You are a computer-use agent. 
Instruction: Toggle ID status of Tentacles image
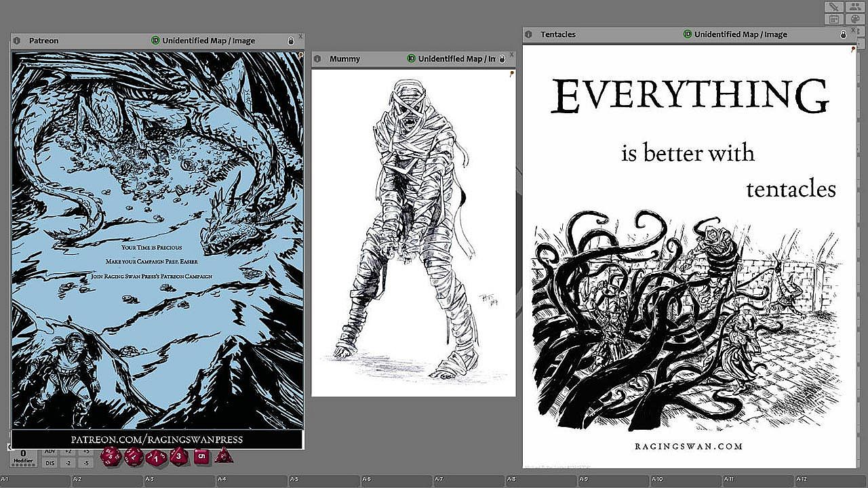(688, 35)
